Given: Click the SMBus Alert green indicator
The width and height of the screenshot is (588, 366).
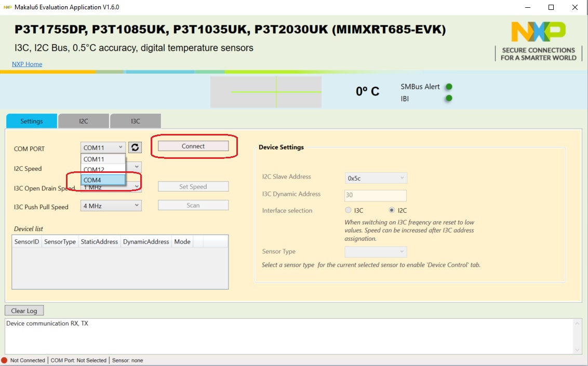Looking at the screenshot, I should pos(449,87).
